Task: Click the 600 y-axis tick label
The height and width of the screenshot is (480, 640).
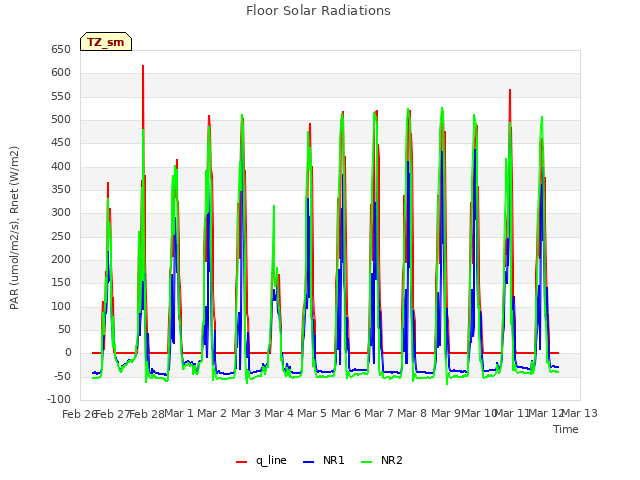Action: (61, 73)
